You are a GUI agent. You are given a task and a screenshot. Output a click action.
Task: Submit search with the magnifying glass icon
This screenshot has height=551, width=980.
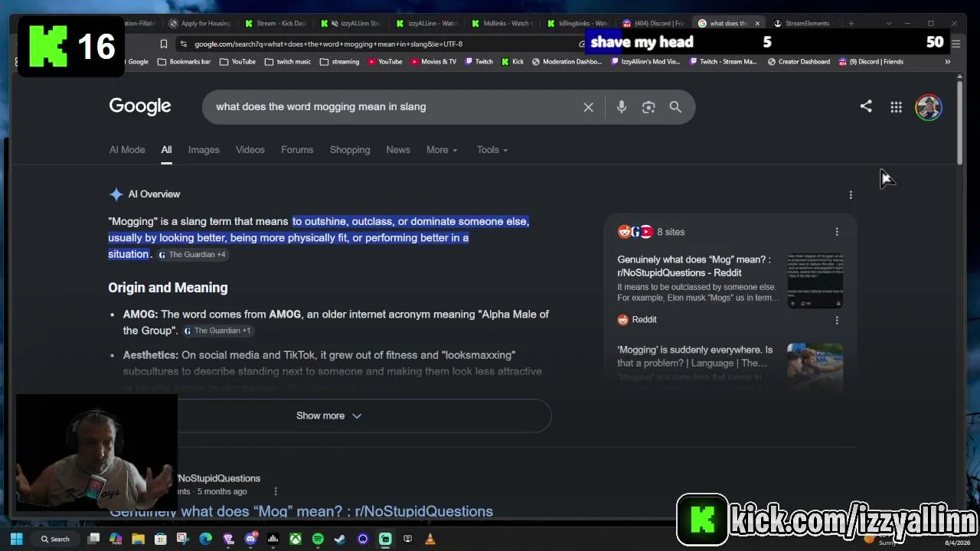[675, 107]
